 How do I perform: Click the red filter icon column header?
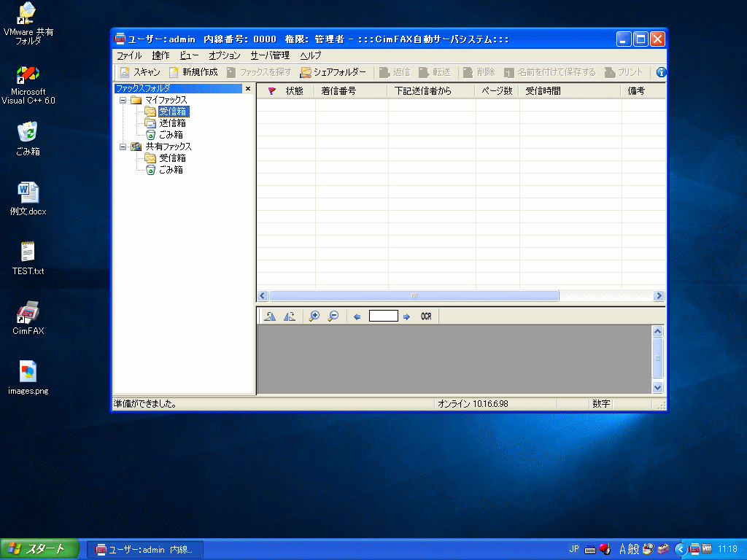coord(271,91)
